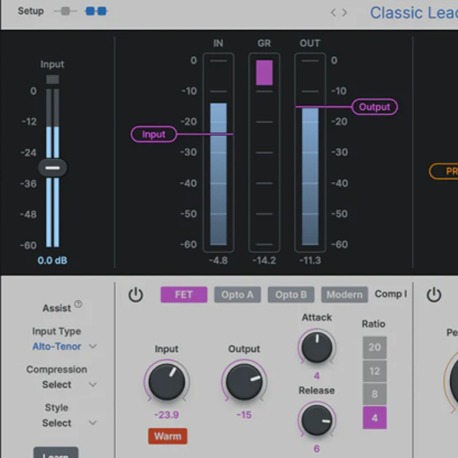Click the GR meter reading -14.2
Screen dimensions: 458x458
click(x=264, y=260)
